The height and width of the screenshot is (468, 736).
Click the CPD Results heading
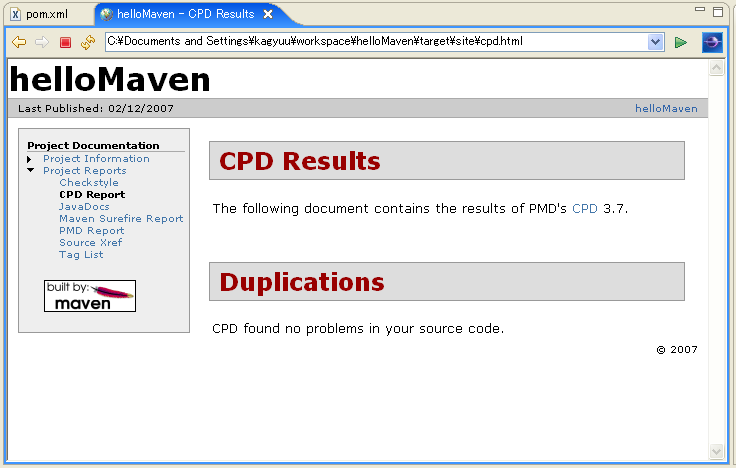point(299,161)
